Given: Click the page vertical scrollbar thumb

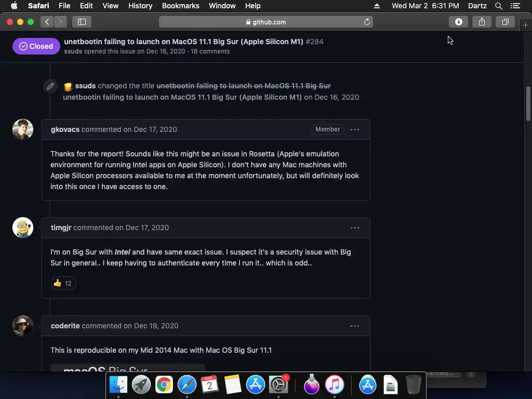Looking at the screenshot, I should pos(528,103).
